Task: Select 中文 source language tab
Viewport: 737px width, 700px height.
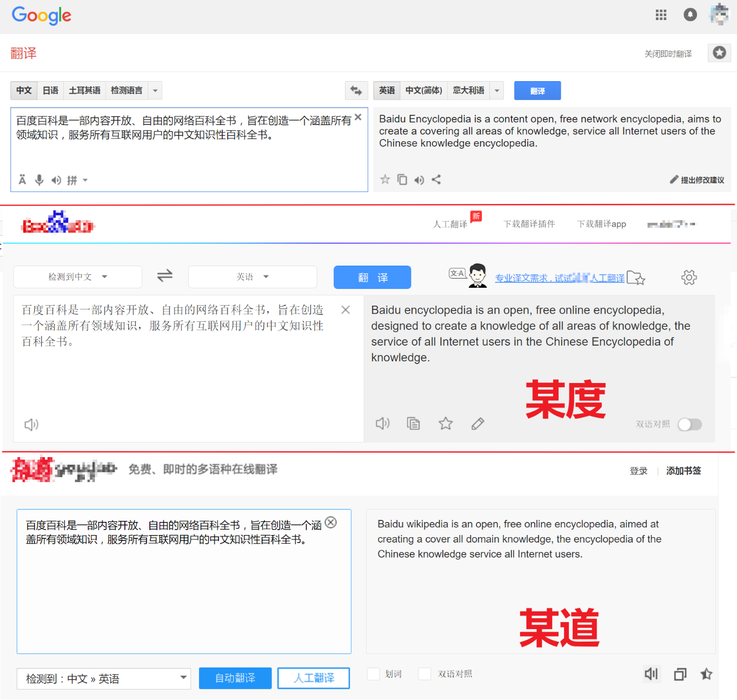Action: coord(24,90)
